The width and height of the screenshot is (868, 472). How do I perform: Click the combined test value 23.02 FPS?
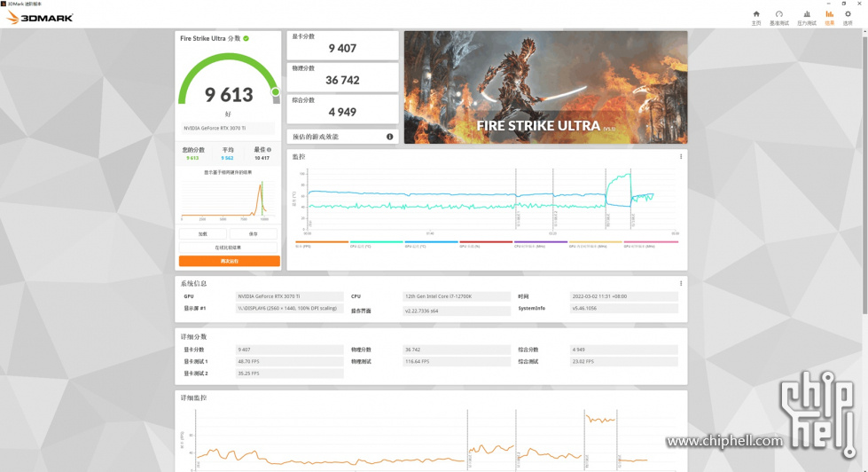624,361
